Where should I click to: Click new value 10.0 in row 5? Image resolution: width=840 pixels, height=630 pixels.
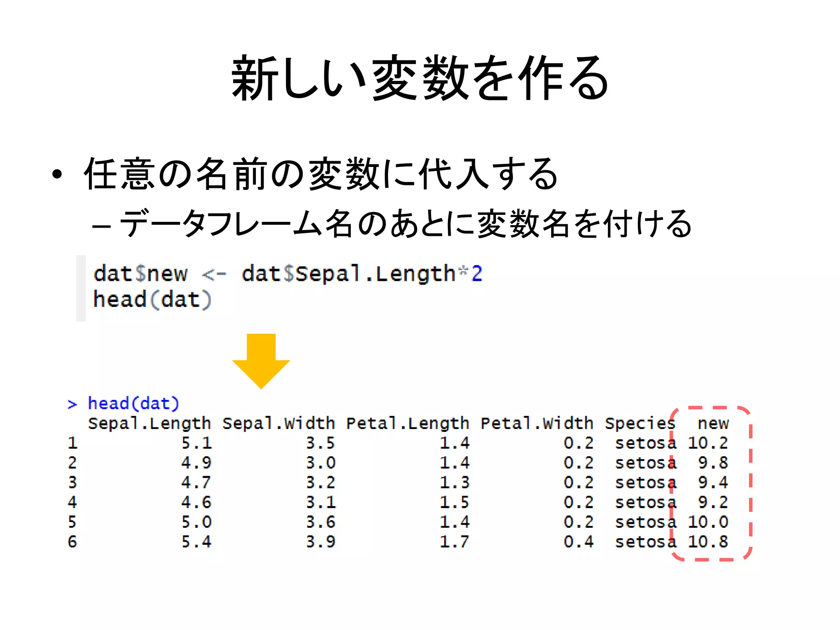click(708, 522)
